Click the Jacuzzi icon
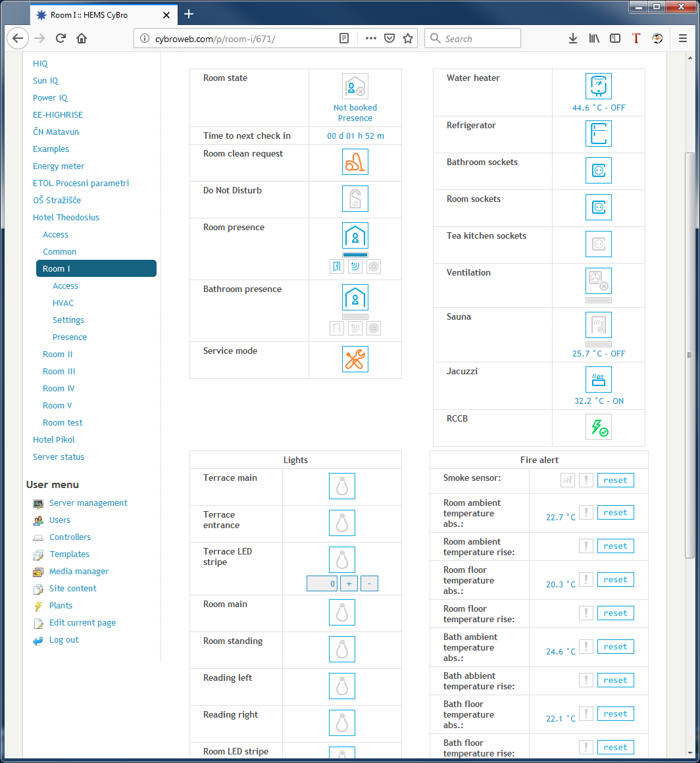 598,380
